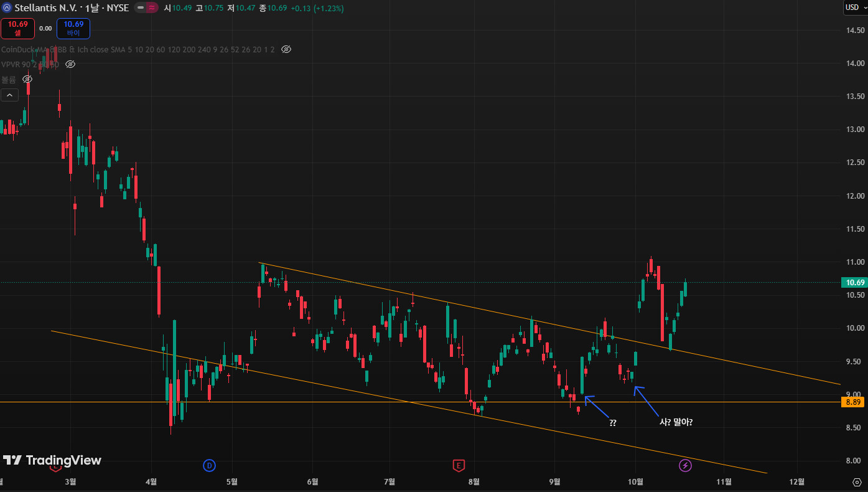Click the change value +0.13 (+1.23%)
This screenshot has width=868, height=492.
(317, 8)
